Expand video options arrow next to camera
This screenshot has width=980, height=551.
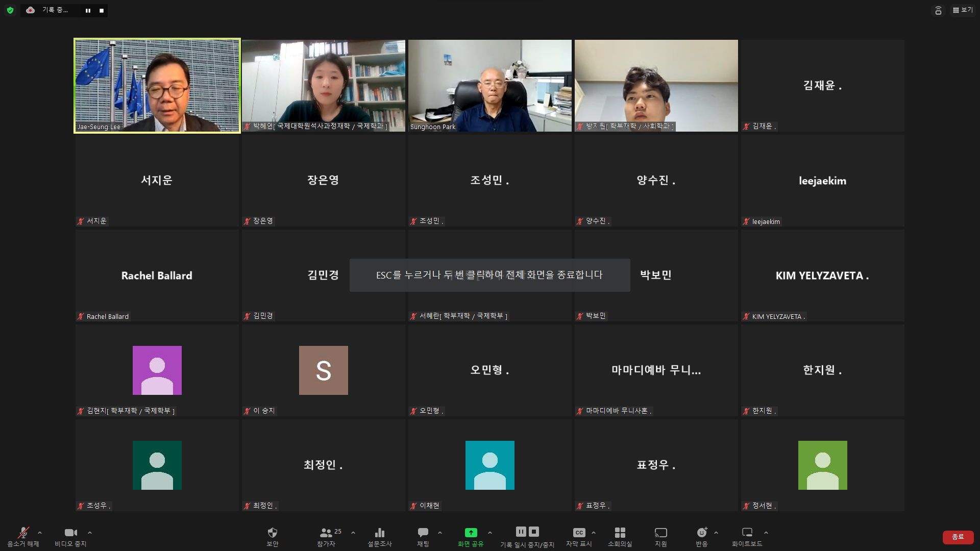click(x=90, y=533)
